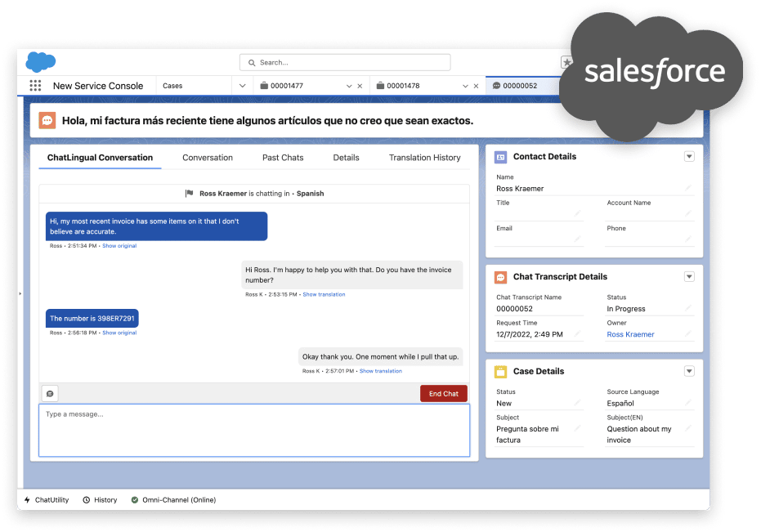Open the Chat Transcript Details actions dropdown
761x532 pixels.
pos(689,277)
